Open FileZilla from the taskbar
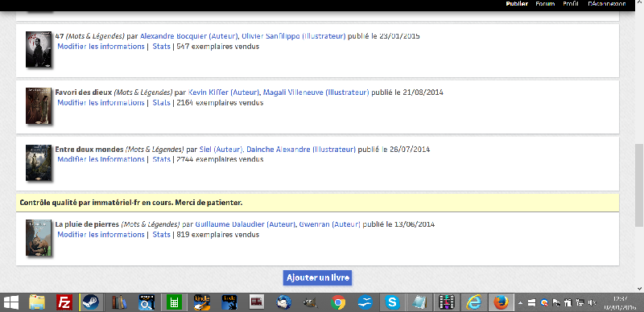 (x=64, y=303)
